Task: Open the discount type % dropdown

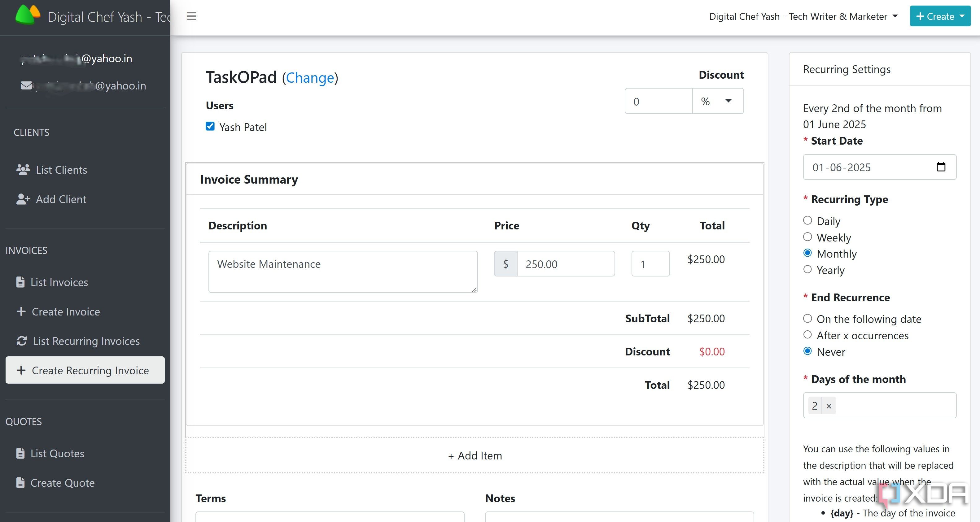Action: point(717,101)
